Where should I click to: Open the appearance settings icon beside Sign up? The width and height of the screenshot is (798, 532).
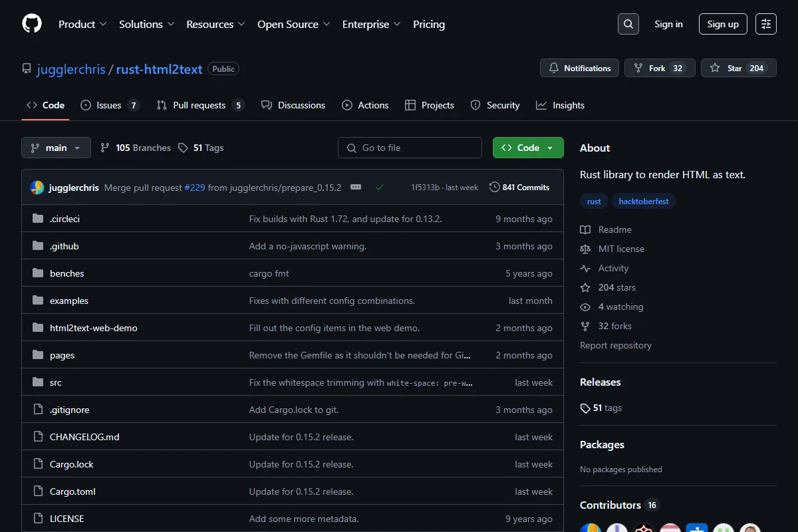pyautogui.click(x=766, y=24)
